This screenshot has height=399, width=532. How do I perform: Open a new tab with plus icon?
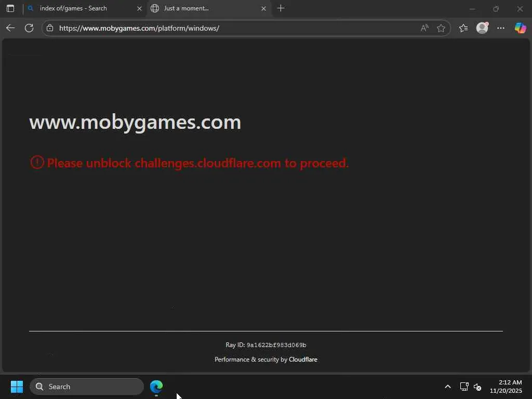pyautogui.click(x=281, y=8)
